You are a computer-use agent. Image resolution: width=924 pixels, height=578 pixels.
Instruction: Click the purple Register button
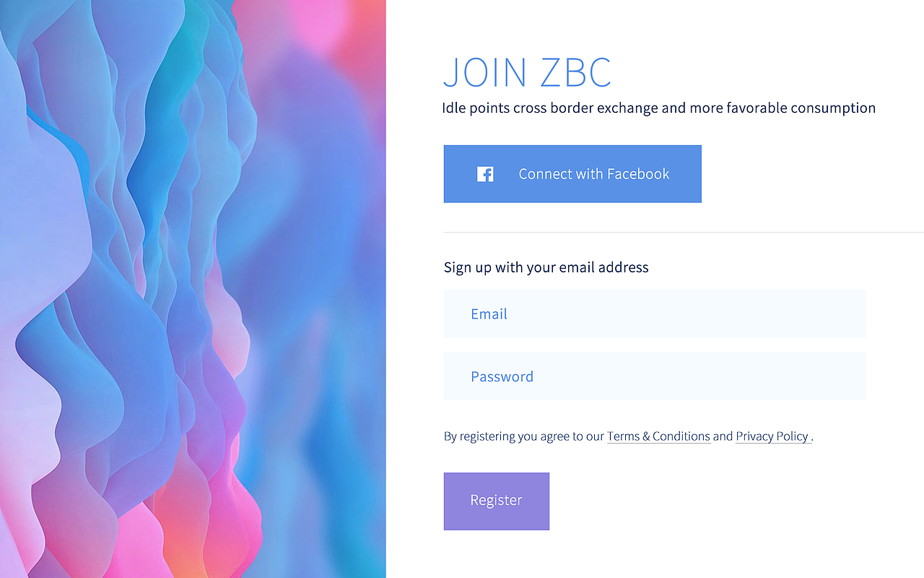click(497, 501)
